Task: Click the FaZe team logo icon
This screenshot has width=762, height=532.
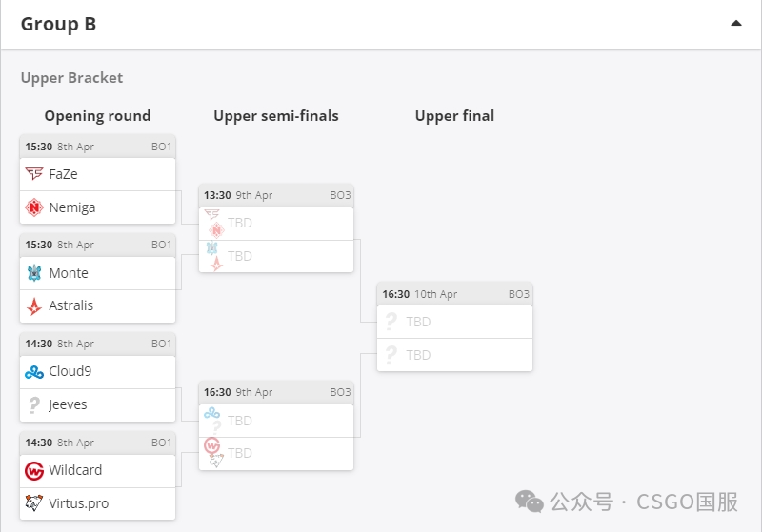Action: (x=34, y=174)
